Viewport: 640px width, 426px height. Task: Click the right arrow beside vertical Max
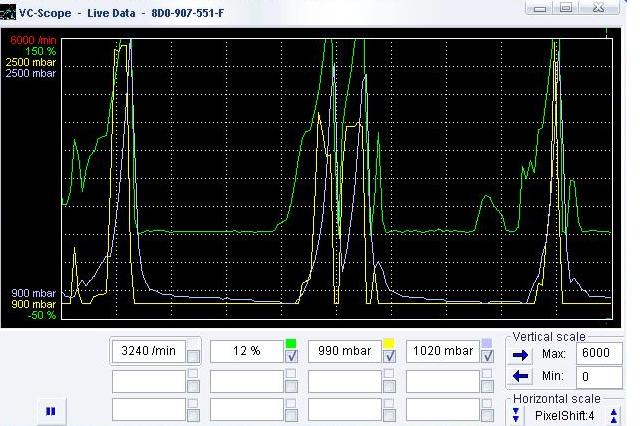[x=520, y=354]
